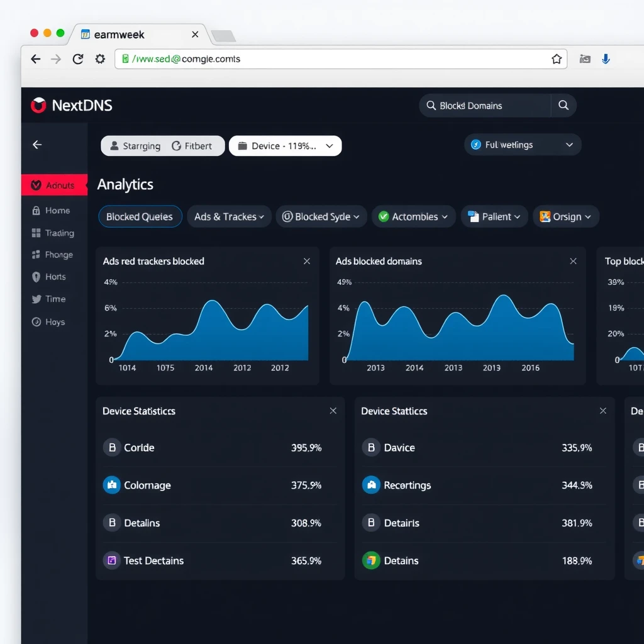
Task: Click the Davice row icon
Action: point(371,447)
